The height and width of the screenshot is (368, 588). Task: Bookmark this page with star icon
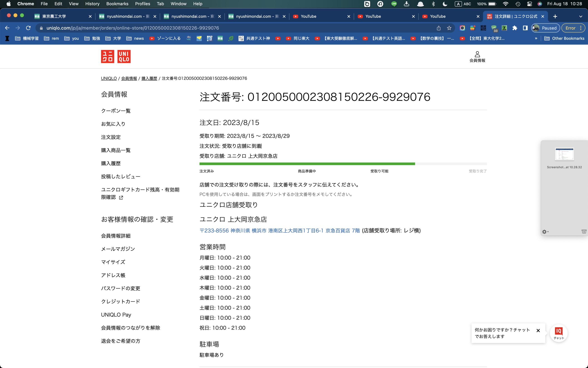point(449,28)
